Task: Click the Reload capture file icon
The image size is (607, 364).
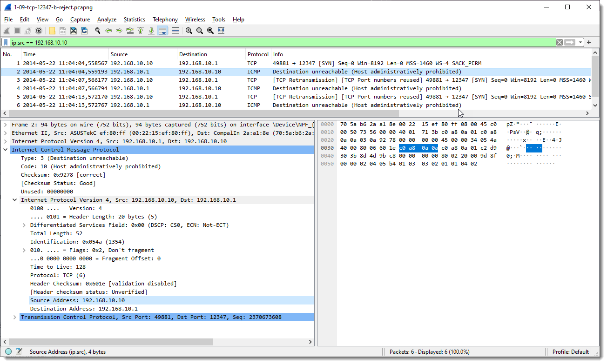Action: point(84,31)
